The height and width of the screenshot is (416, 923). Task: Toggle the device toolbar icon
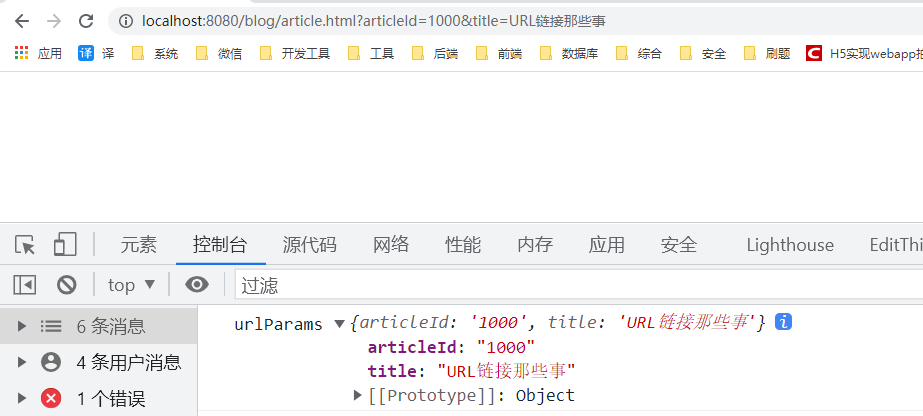65,244
